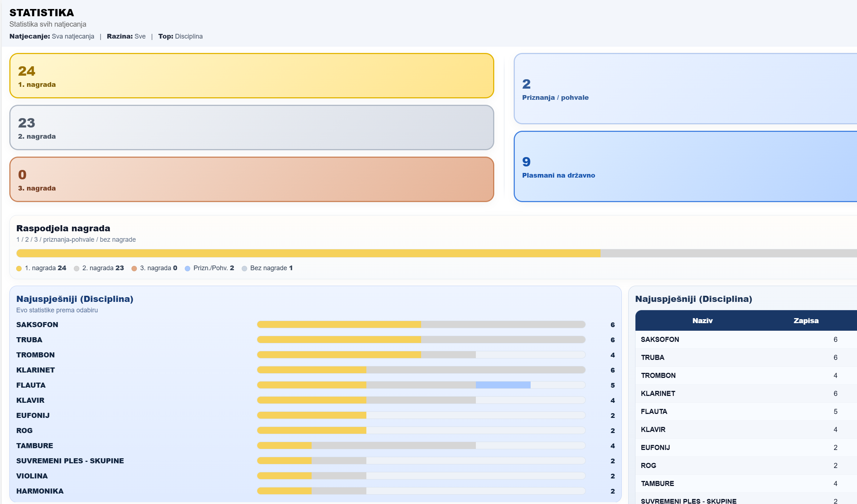
Task: Click yellow dot beside 1. nagrada legend
Action: tap(19, 268)
